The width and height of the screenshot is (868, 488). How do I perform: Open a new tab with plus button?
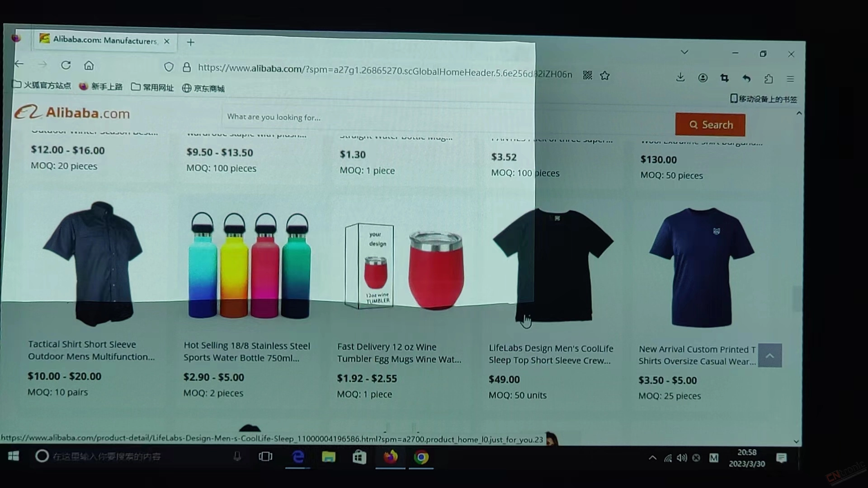tap(191, 42)
